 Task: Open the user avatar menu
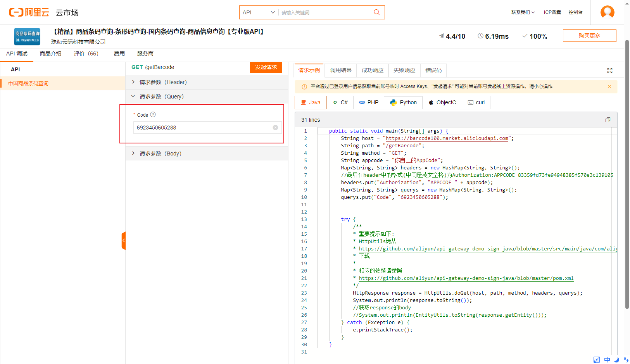607,12
